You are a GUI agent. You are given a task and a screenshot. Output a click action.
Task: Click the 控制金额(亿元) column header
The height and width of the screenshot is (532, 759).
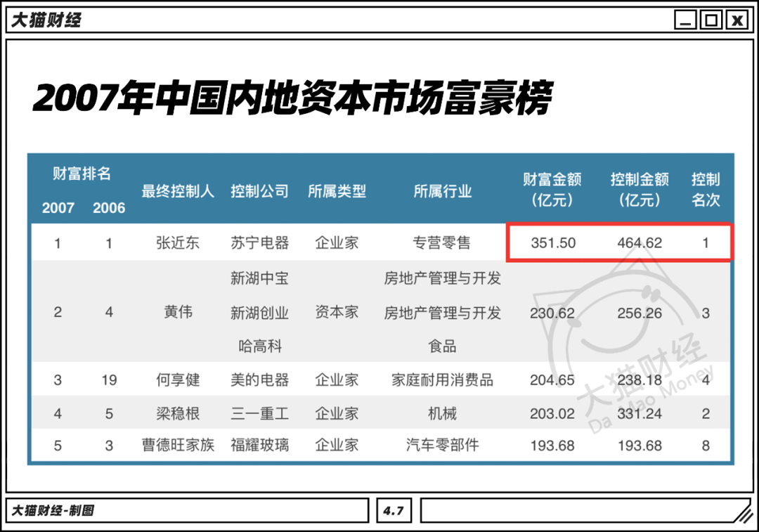click(640, 189)
